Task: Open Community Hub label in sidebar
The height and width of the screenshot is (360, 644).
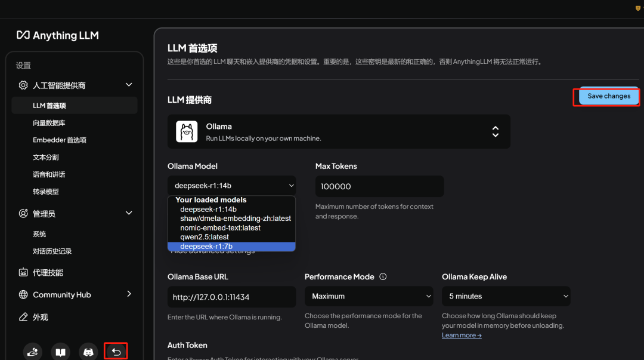Action: pyautogui.click(x=61, y=294)
